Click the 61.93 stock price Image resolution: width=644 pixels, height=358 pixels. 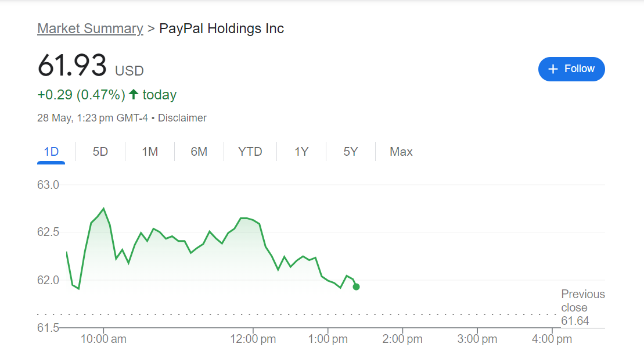pyautogui.click(x=73, y=66)
